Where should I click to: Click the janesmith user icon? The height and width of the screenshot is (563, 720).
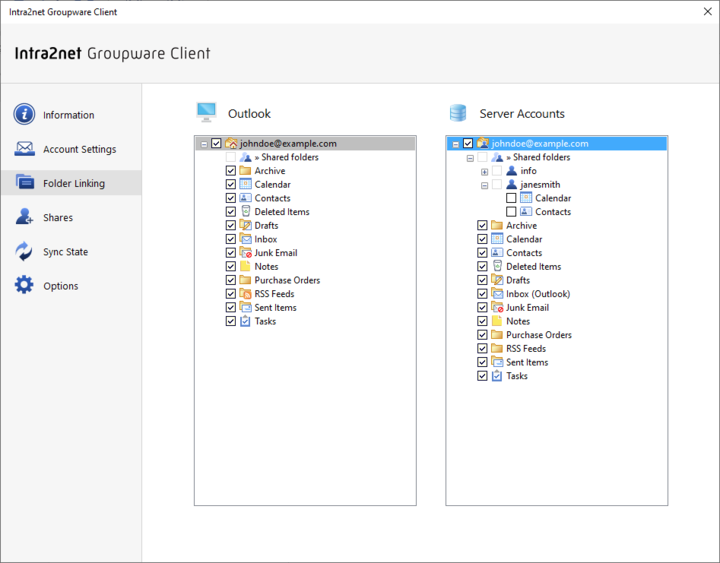[x=512, y=184]
